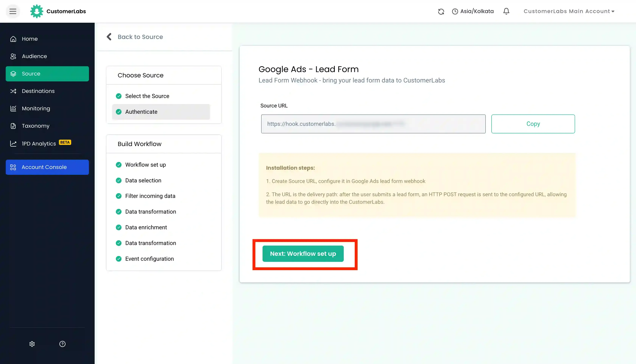The image size is (636, 364).
Task: Open Taxonomy page
Action: [47, 126]
